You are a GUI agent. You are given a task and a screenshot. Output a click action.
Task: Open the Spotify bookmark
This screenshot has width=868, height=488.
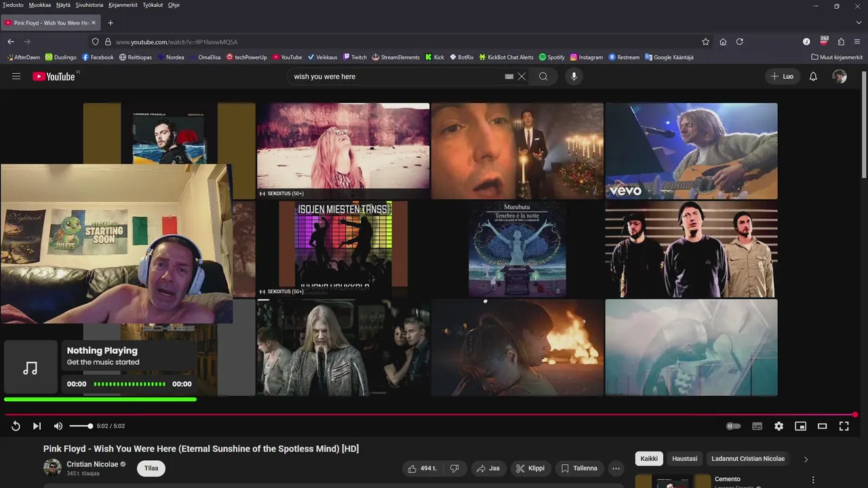click(551, 58)
